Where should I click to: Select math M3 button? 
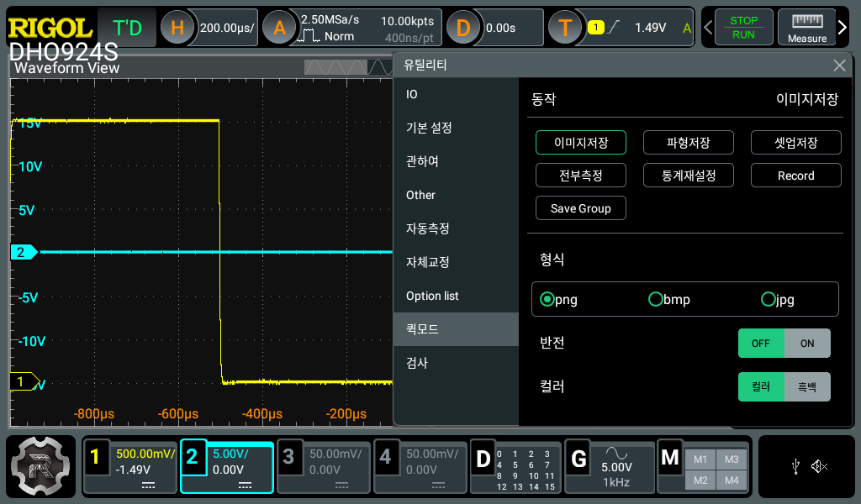coord(732,459)
